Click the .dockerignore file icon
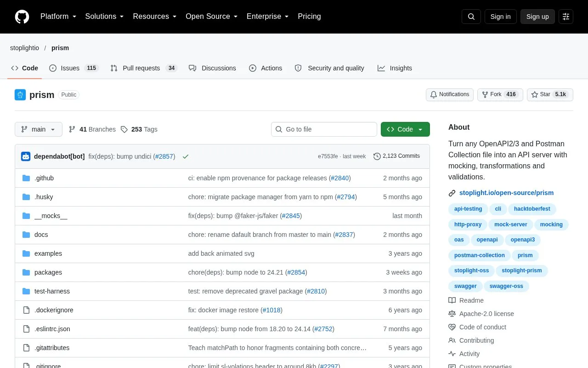 26,310
